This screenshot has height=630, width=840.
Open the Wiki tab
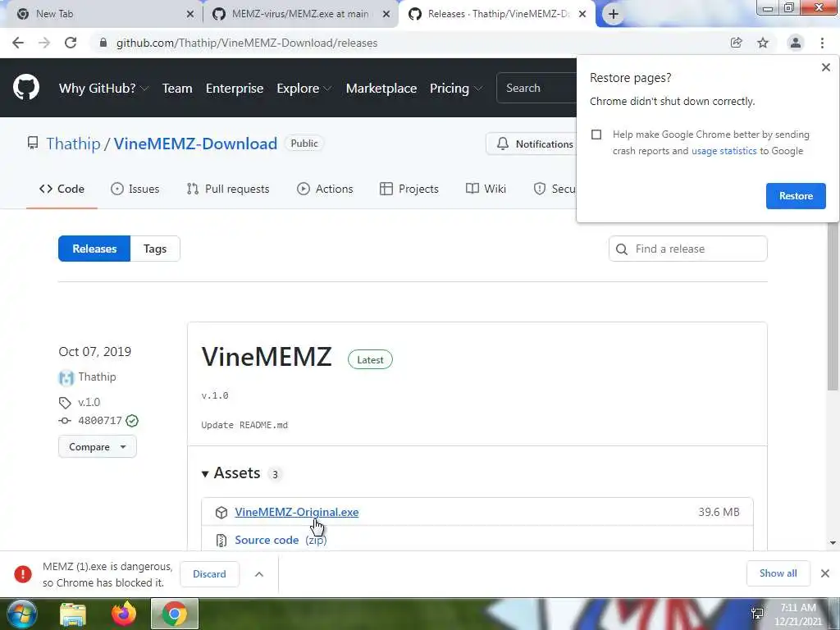(486, 189)
